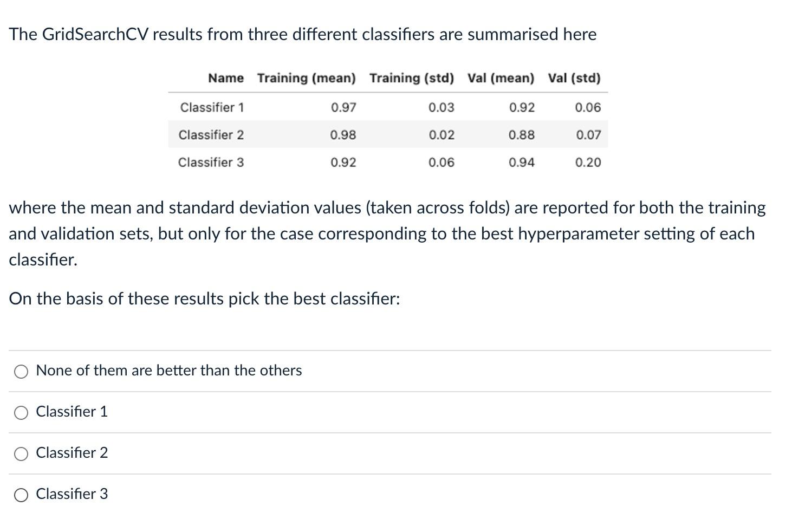Viewport: 792px width, 532px height.
Task: Click the 0.20 Val std cell
Action: pos(588,163)
